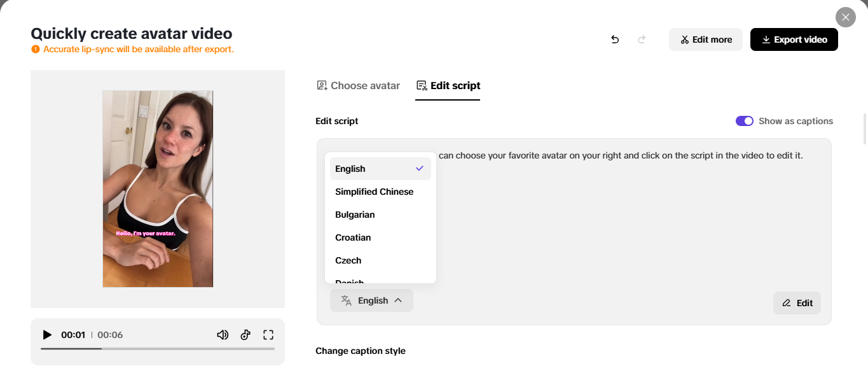The width and height of the screenshot is (868, 380).
Task: Switch to the Choose avatar tab
Action: tap(358, 85)
